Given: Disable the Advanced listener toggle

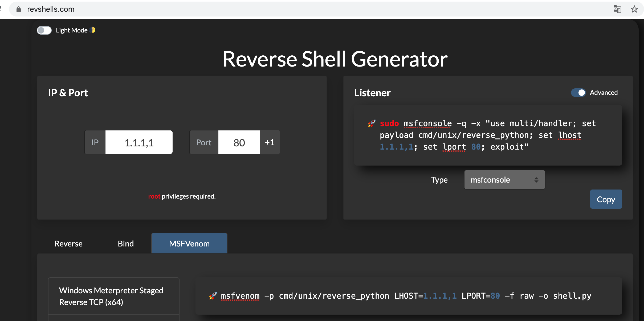Looking at the screenshot, I should (578, 93).
